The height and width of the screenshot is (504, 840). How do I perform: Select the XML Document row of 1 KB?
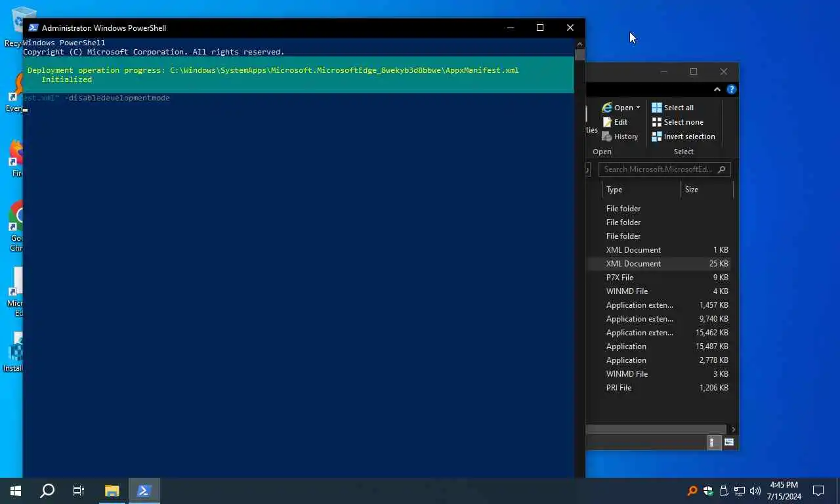pyautogui.click(x=660, y=250)
